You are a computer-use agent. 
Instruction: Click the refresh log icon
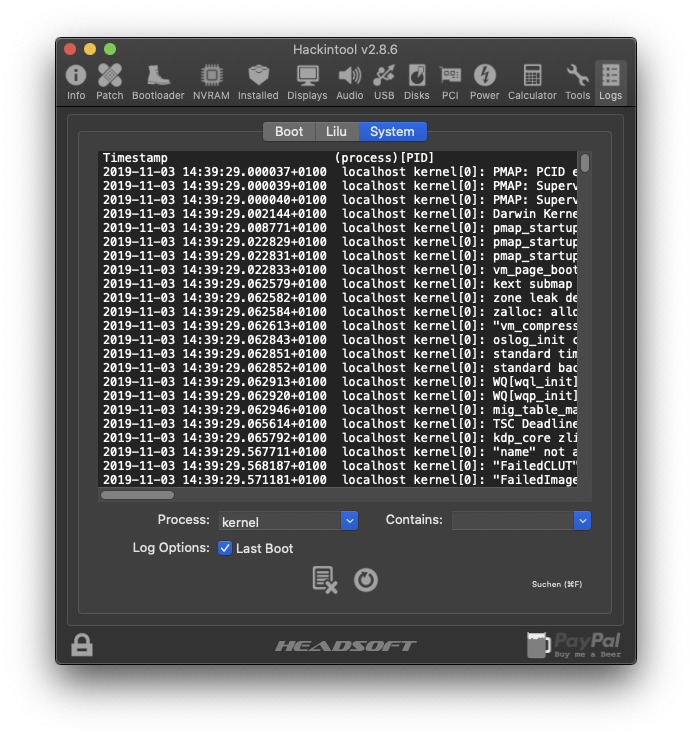click(x=366, y=580)
